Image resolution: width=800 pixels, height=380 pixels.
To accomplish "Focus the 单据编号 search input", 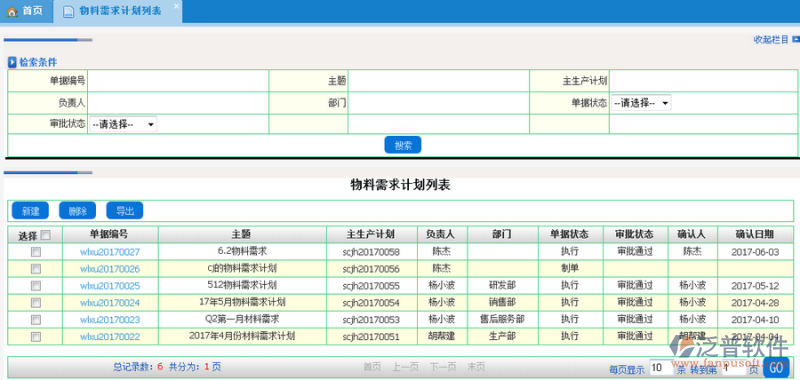I will [x=178, y=81].
